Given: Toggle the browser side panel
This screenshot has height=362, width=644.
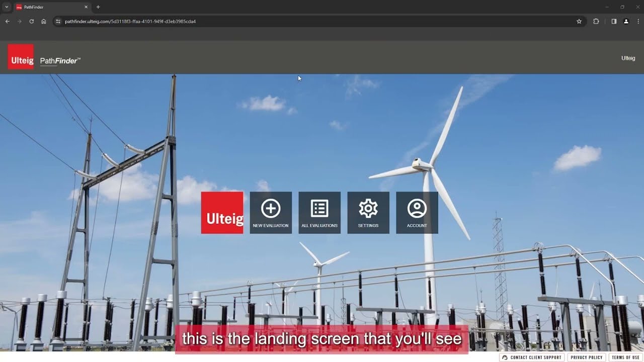Looking at the screenshot, I should (x=614, y=22).
